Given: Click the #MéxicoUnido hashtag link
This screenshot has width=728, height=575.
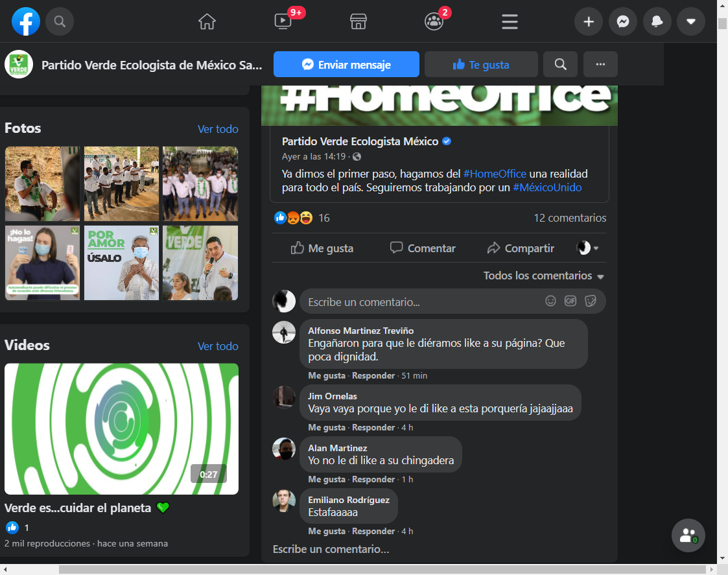Looking at the screenshot, I should 547,187.
